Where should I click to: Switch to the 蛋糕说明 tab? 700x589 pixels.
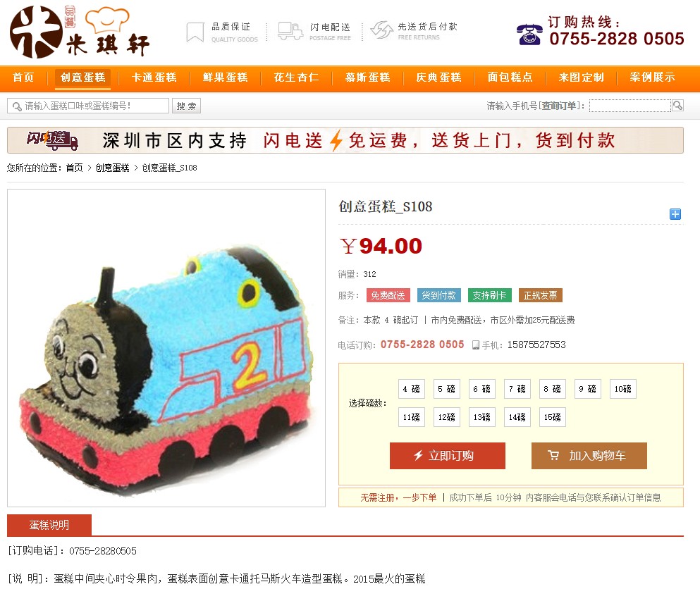tap(49, 525)
